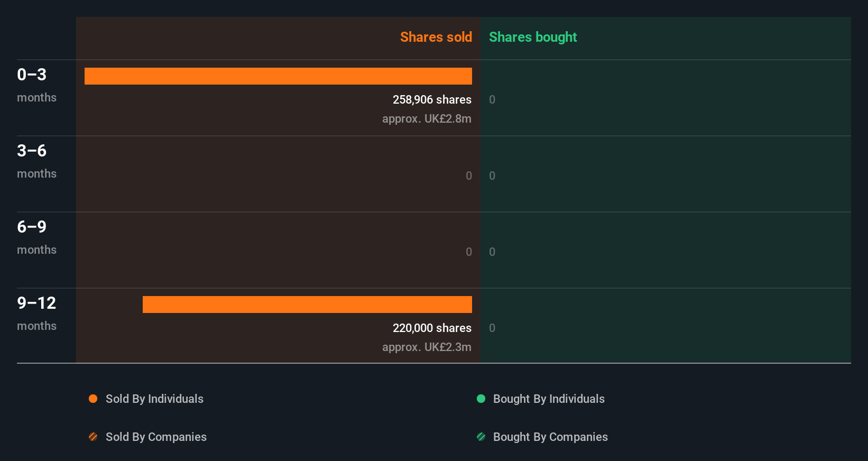This screenshot has width=868, height=461.
Task: Click the sold 0 value in 6–9 months row
Action: [469, 252]
